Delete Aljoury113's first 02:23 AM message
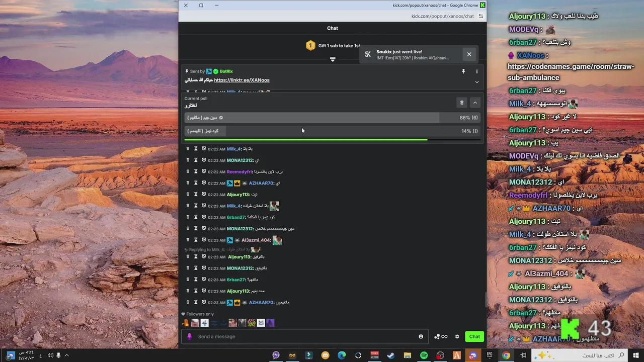 click(x=188, y=257)
